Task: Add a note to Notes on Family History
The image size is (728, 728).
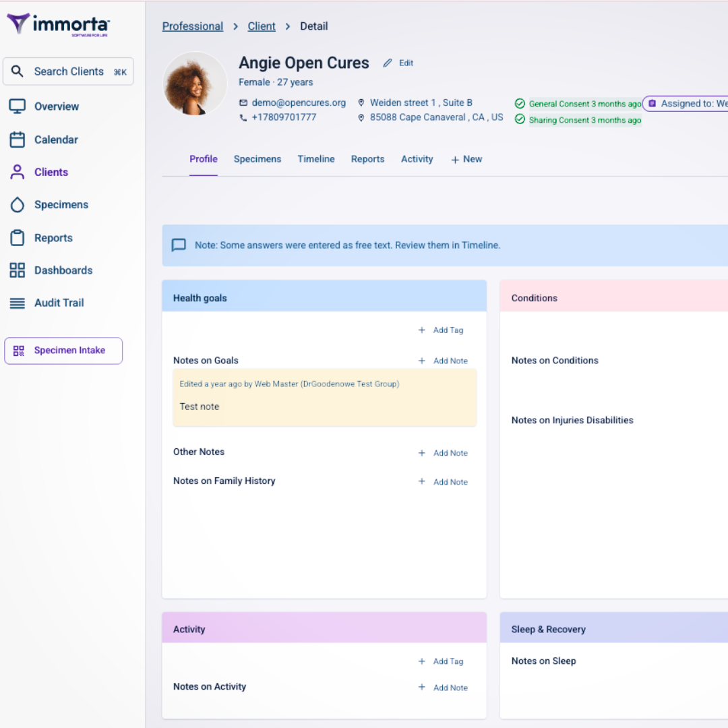Action: pyautogui.click(x=444, y=482)
